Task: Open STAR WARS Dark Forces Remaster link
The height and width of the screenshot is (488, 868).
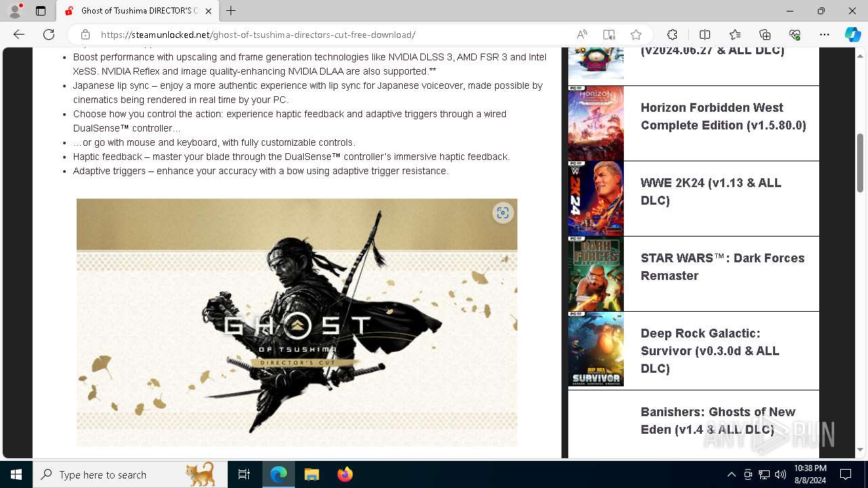Action: click(x=722, y=267)
